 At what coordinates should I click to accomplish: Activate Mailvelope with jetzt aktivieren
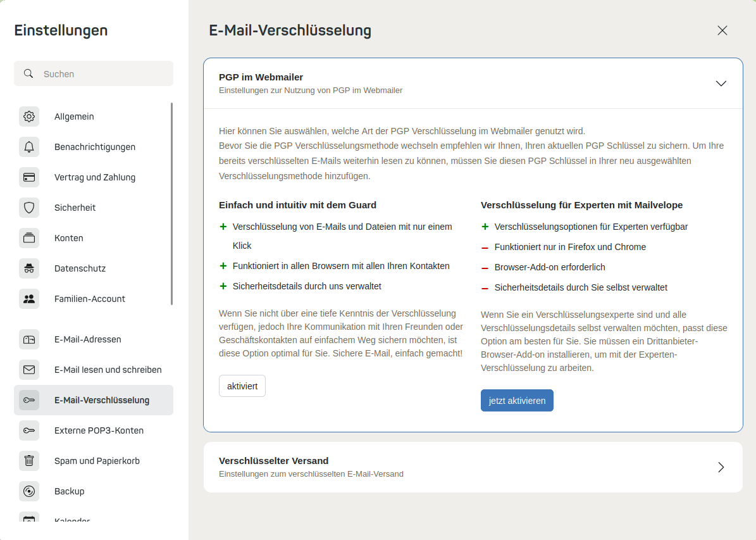(x=517, y=401)
